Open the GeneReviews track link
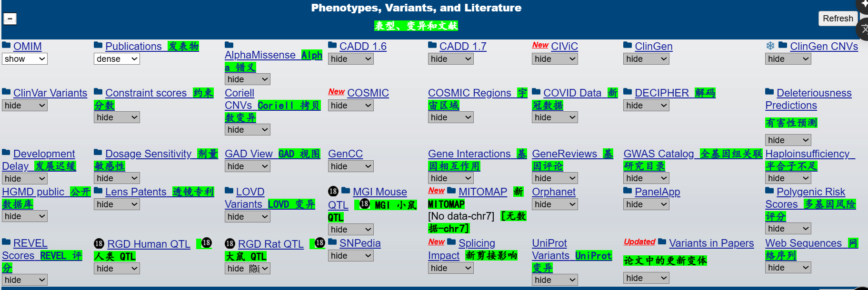The width and height of the screenshot is (868, 290). click(x=564, y=154)
